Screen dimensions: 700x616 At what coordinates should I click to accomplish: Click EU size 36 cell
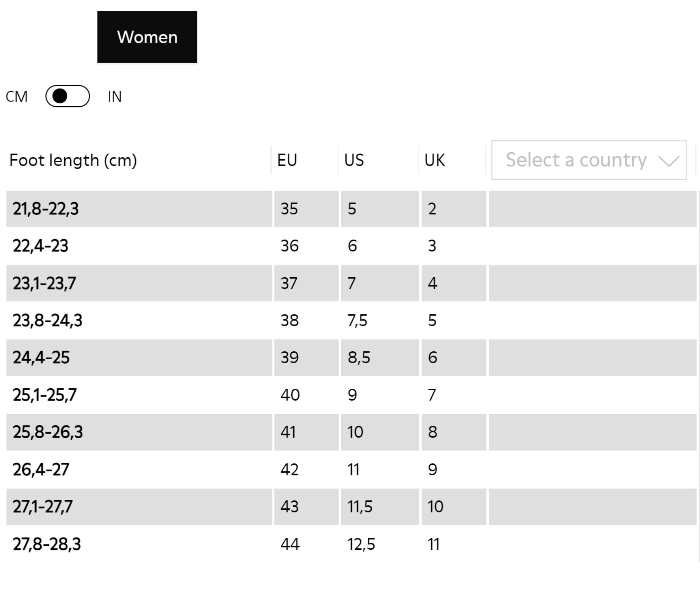pyautogui.click(x=290, y=246)
